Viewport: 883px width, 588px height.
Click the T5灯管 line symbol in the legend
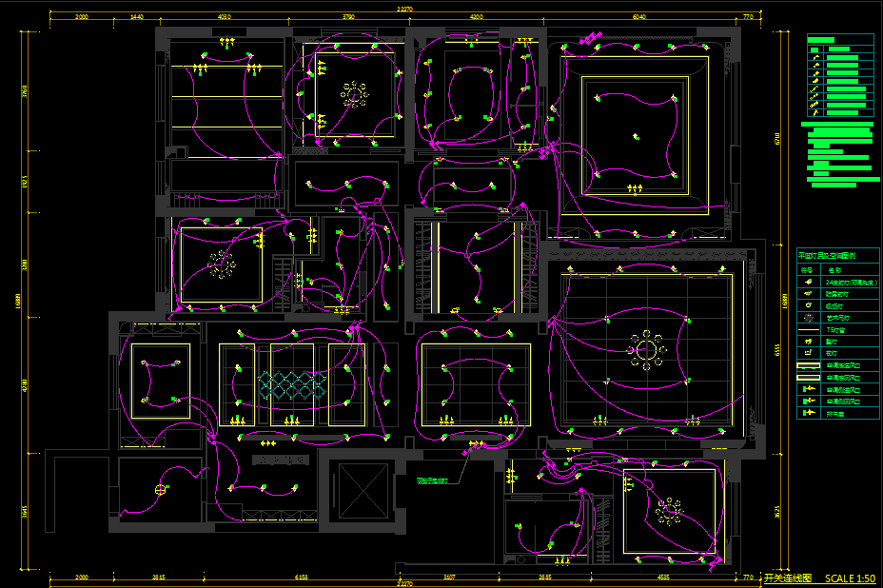point(809,330)
